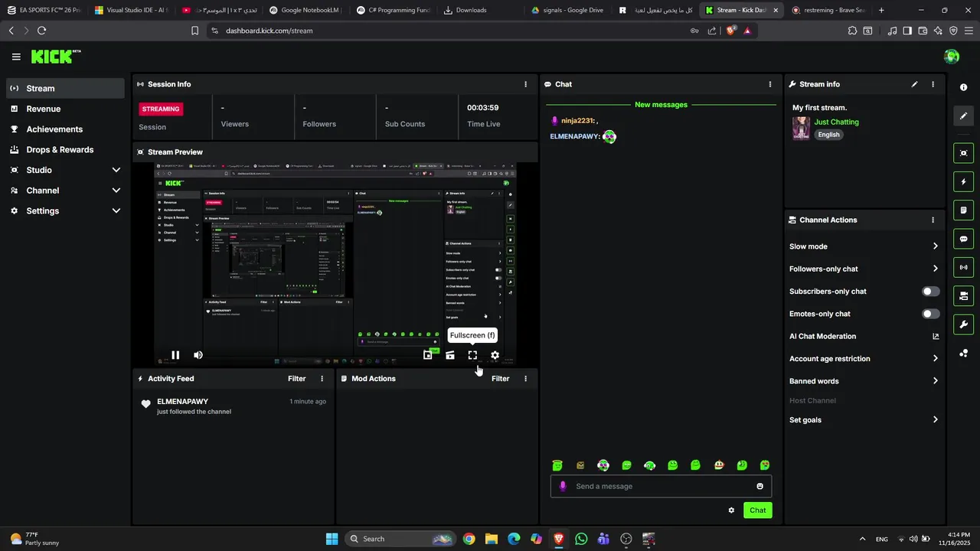Open Activity Feed three-dot menu
The height and width of the screenshot is (551, 980).
pos(322,379)
